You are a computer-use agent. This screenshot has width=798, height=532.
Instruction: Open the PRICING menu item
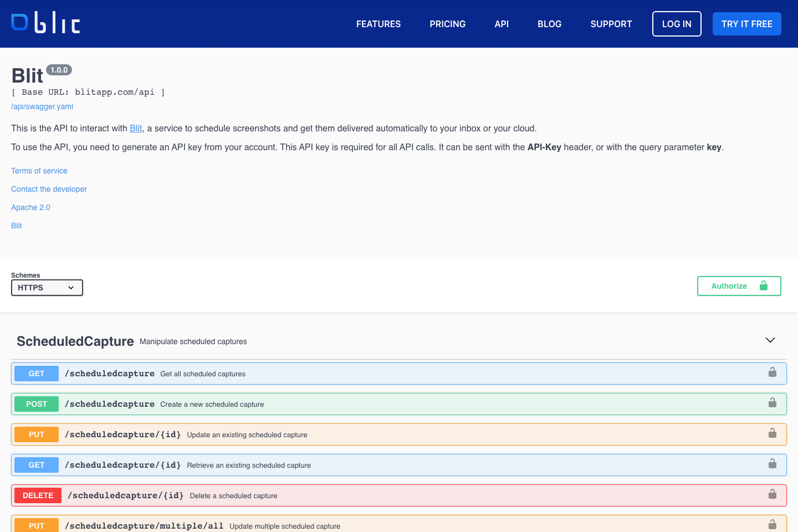pyautogui.click(x=447, y=24)
